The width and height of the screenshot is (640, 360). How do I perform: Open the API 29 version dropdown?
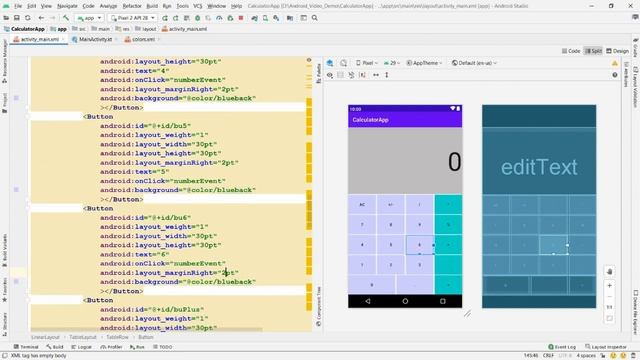coord(391,63)
